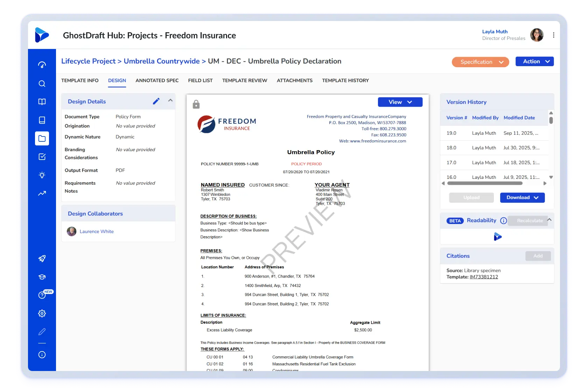This screenshot has width=588, height=392.
Task: Click scroll down arrow in Version History
Action: click(x=551, y=177)
